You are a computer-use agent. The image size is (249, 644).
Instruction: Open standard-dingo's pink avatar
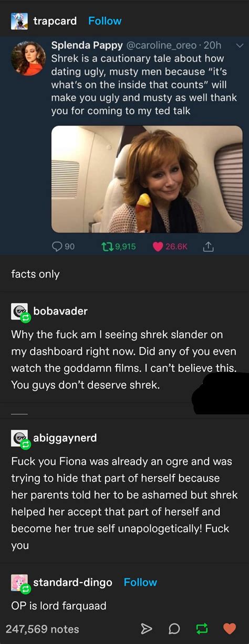(x=19, y=583)
